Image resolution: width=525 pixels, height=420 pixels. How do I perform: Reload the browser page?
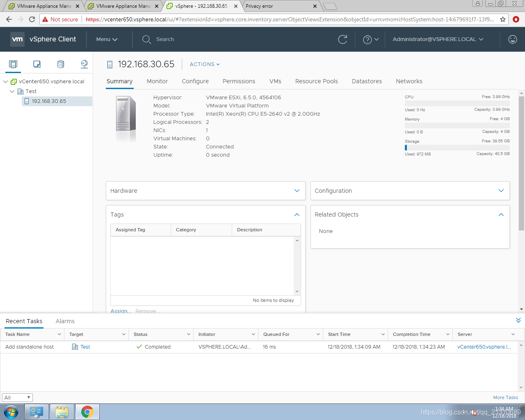pyautogui.click(x=32, y=19)
